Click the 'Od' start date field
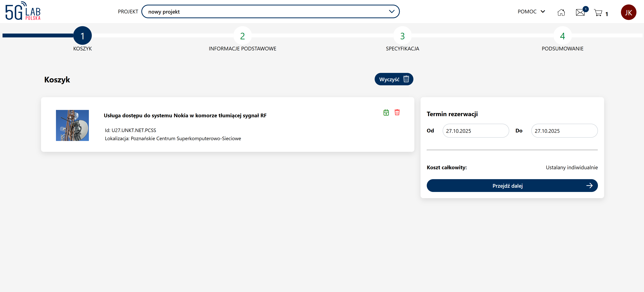 pos(476,131)
